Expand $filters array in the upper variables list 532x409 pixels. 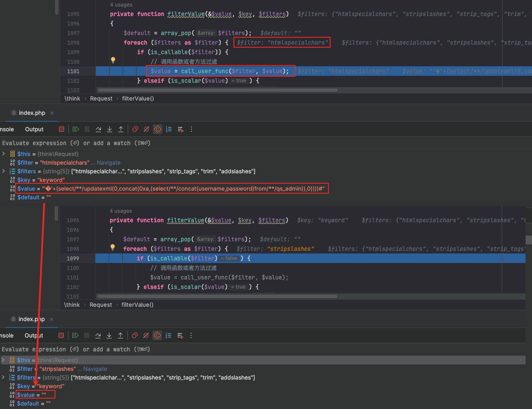pos(4,171)
